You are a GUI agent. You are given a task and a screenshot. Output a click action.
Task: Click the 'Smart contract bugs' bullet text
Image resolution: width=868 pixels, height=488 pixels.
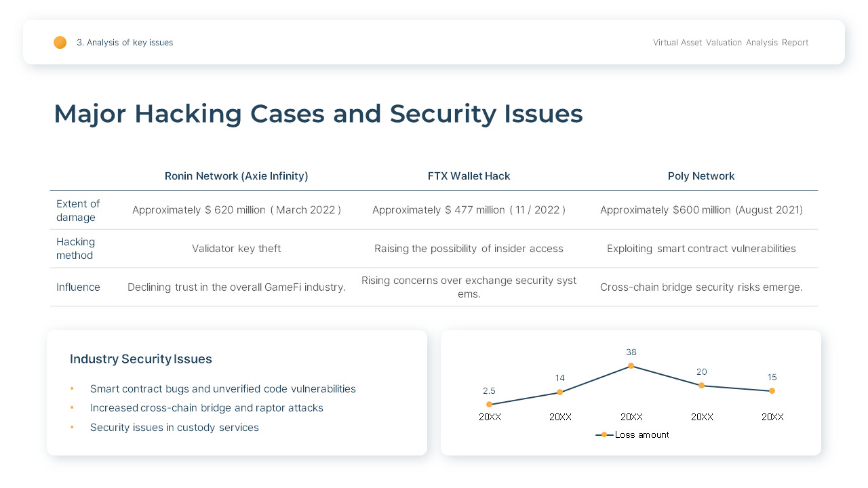point(222,389)
